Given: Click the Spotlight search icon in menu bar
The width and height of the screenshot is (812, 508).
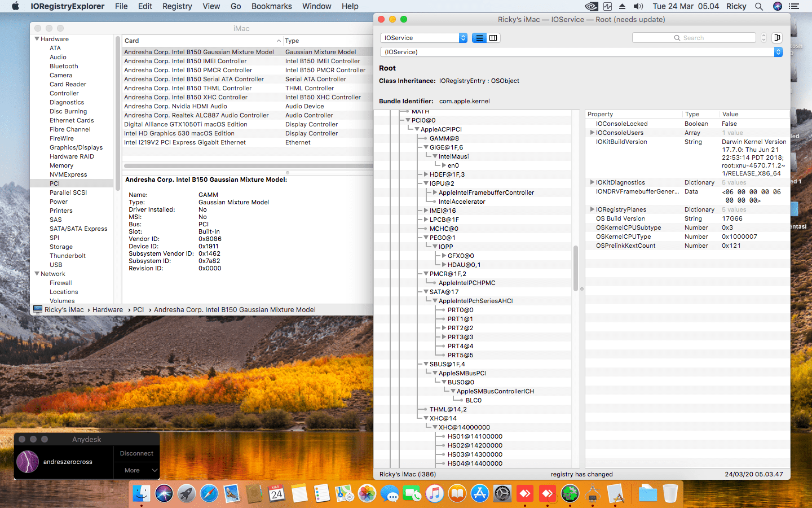Looking at the screenshot, I should click(x=759, y=6).
